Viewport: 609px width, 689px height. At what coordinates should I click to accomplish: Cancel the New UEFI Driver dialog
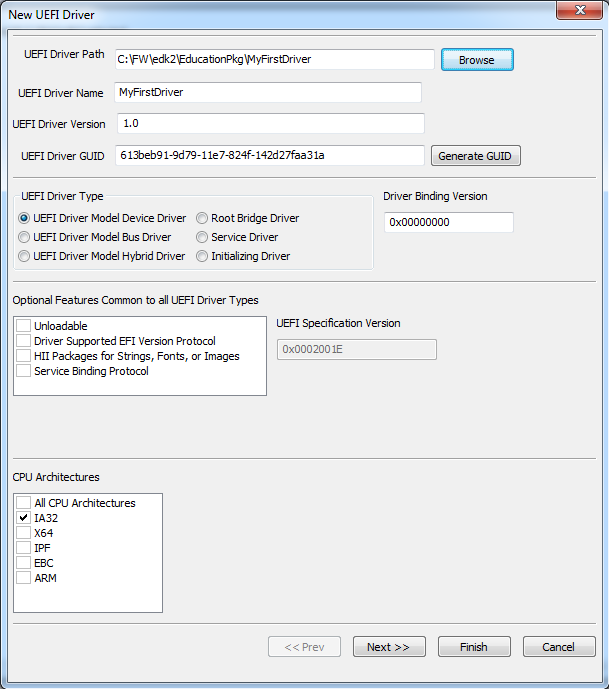point(559,647)
